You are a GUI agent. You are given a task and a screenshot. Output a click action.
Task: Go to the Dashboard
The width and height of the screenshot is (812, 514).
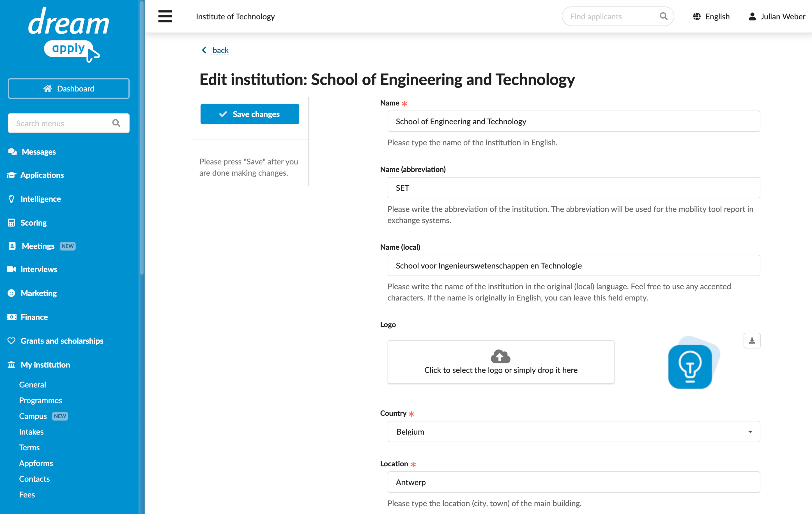click(68, 88)
